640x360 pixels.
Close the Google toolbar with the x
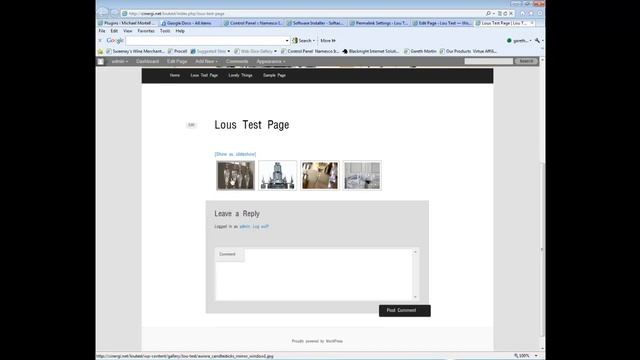pos(100,40)
